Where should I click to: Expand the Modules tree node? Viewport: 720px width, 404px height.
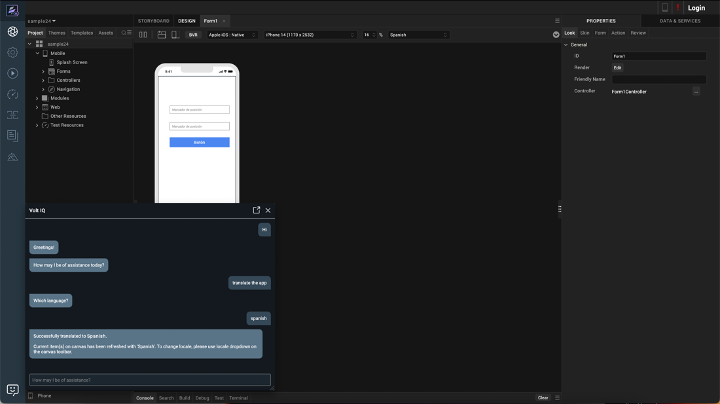[x=37, y=98]
